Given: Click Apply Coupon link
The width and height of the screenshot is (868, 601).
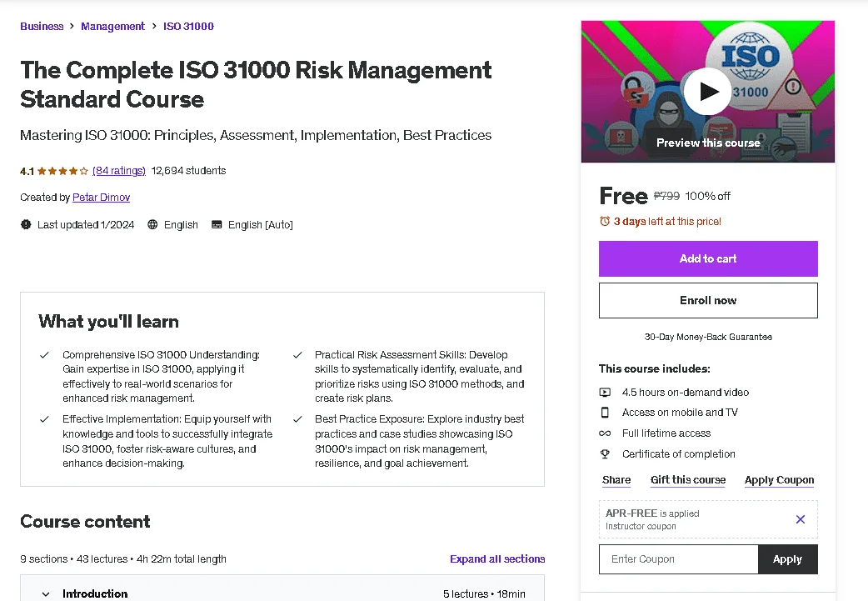Looking at the screenshot, I should [779, 479].
